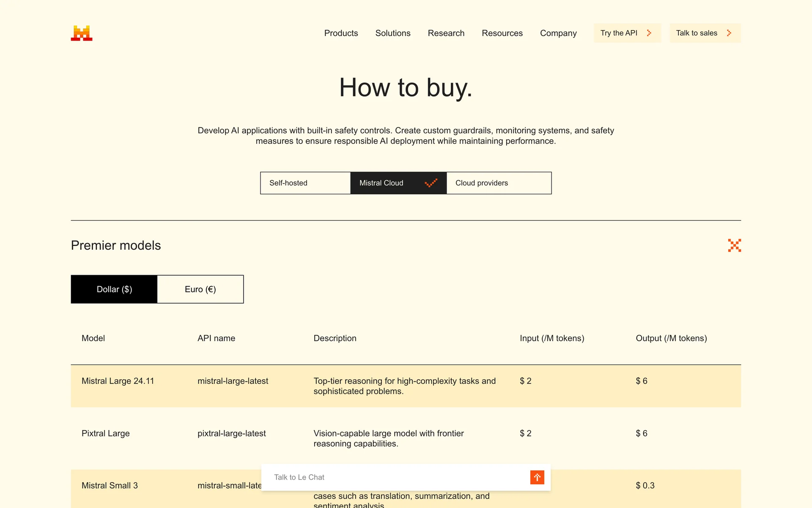Click the Try the API button
The width and height of the screenshot is (812, 508).
click(619, 33)
